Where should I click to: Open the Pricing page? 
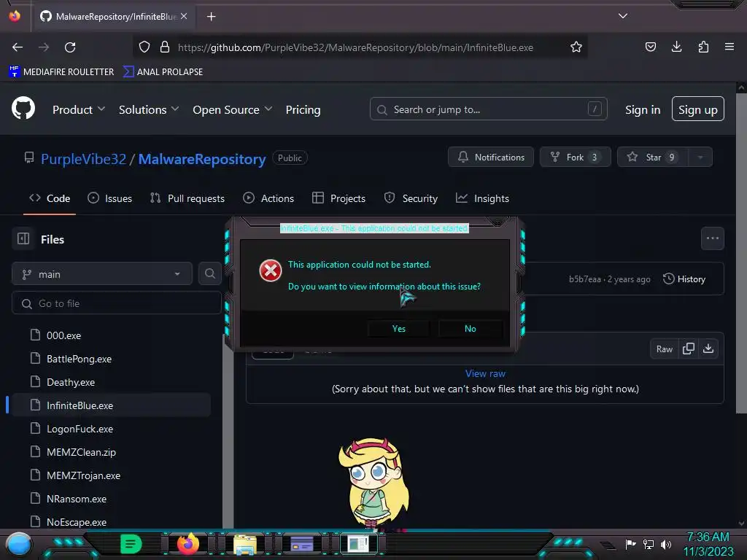coord(303,109)
